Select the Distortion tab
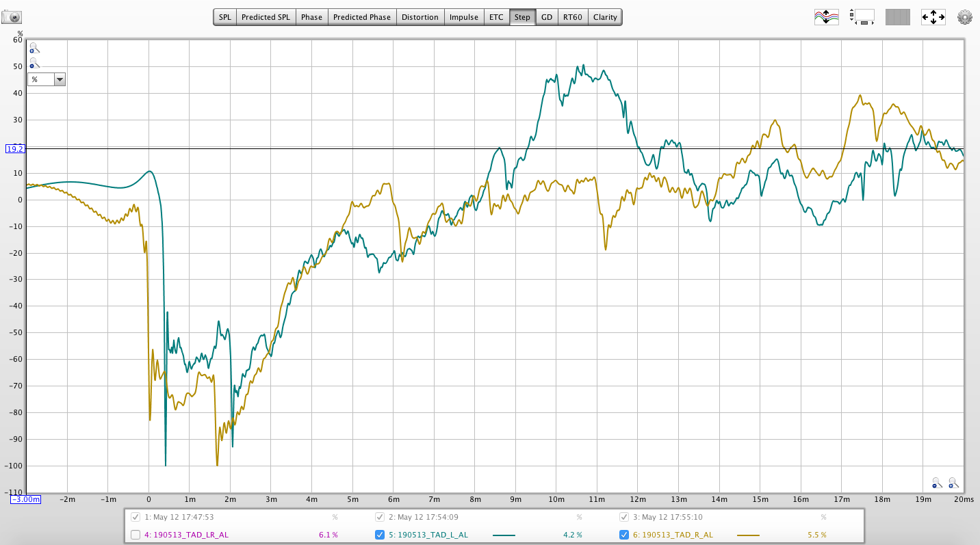This screenshot has height=545, width=980. click(x=420, y=17)
